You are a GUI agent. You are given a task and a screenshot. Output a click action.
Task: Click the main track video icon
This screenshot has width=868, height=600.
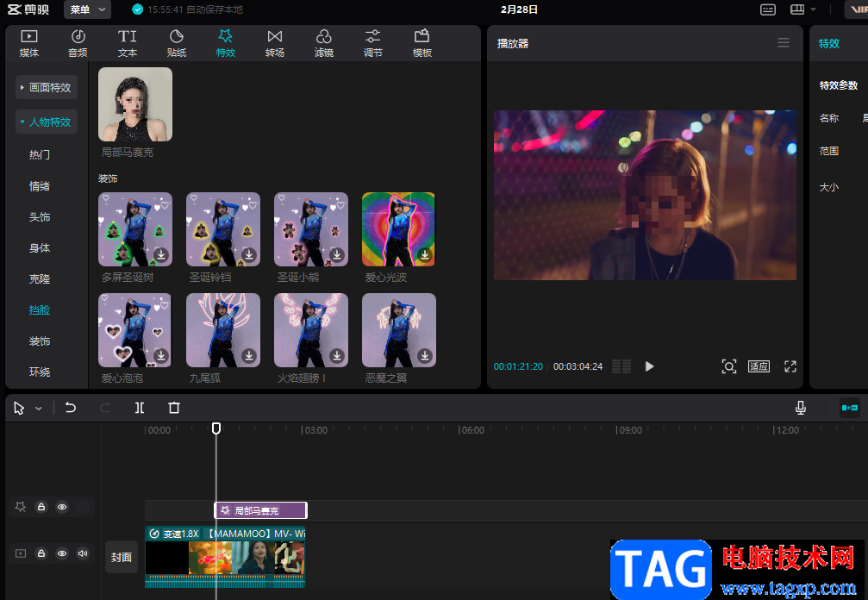pos(21,553)
